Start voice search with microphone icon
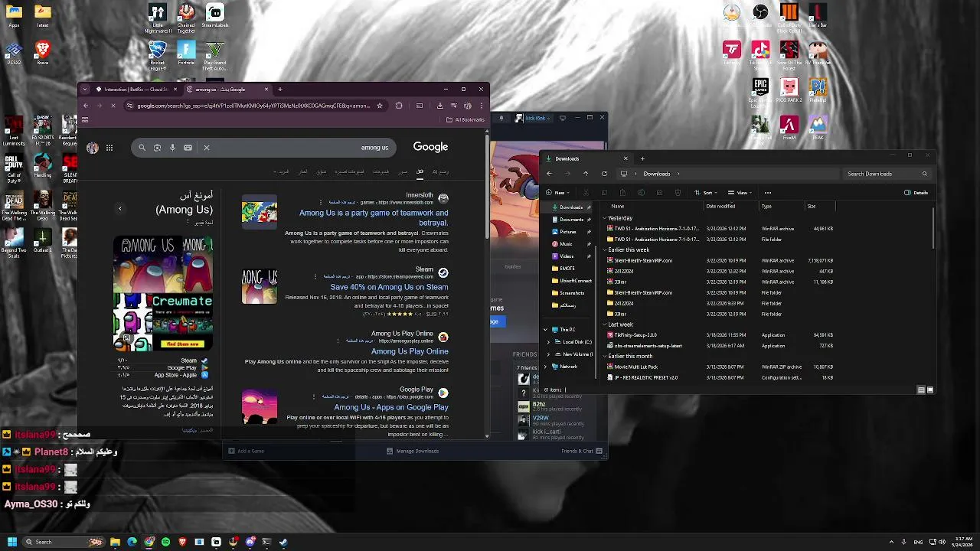The width and height of the screenshot is (980, 551). tap(172, 148)
